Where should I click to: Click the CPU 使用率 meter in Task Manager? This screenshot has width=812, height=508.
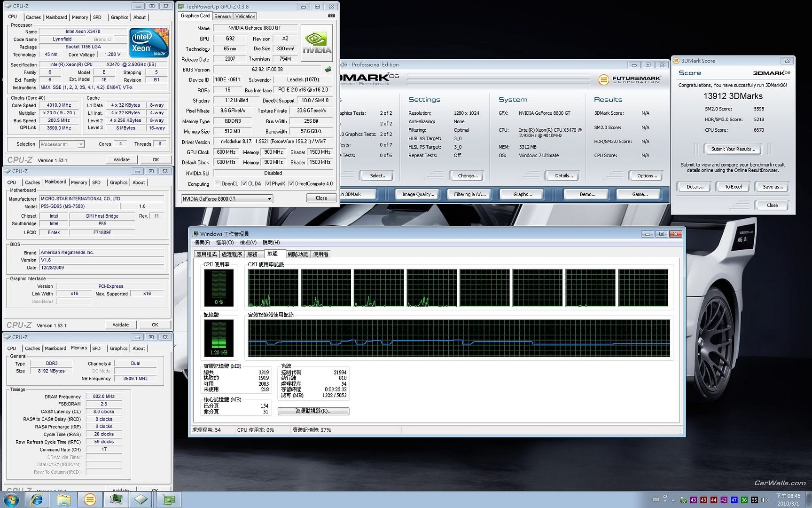[x=219, y=288]
